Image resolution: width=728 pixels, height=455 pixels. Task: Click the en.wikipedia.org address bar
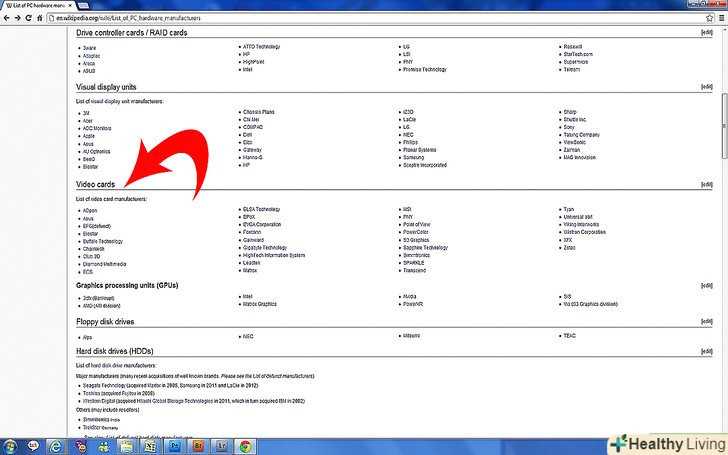[376, 18]
